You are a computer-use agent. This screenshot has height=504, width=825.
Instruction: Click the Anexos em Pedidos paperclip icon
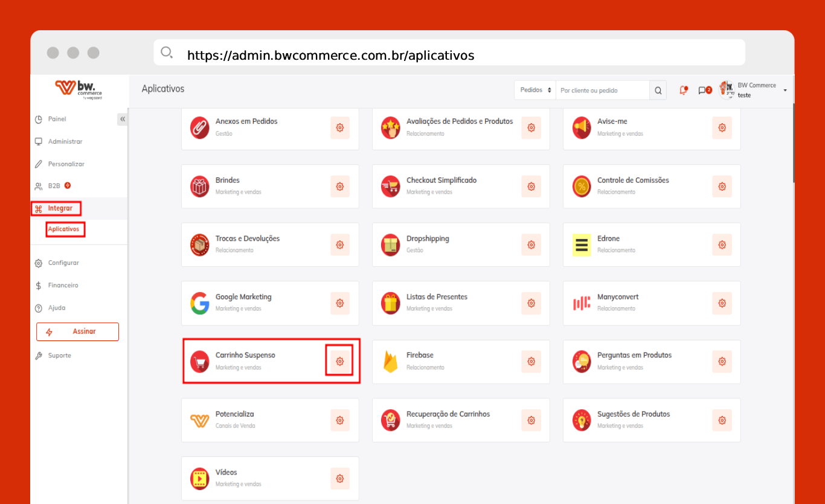click(200, 127)
